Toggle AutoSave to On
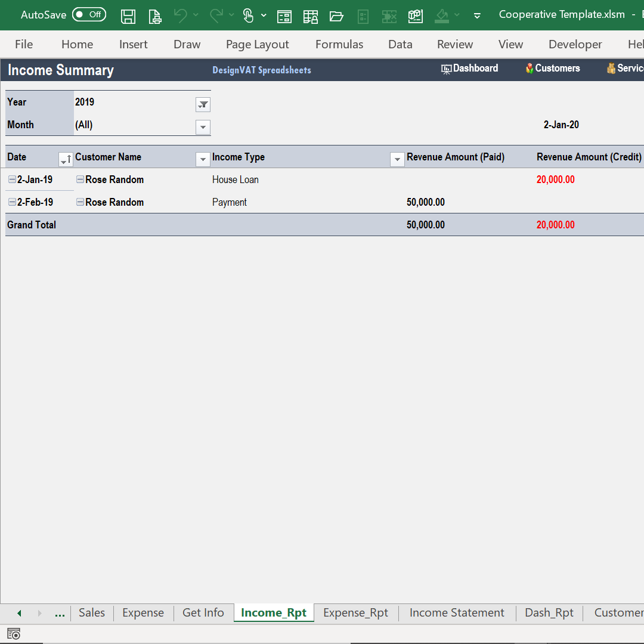The height and width of the screenshot is (644, 644). pos(89,14)
